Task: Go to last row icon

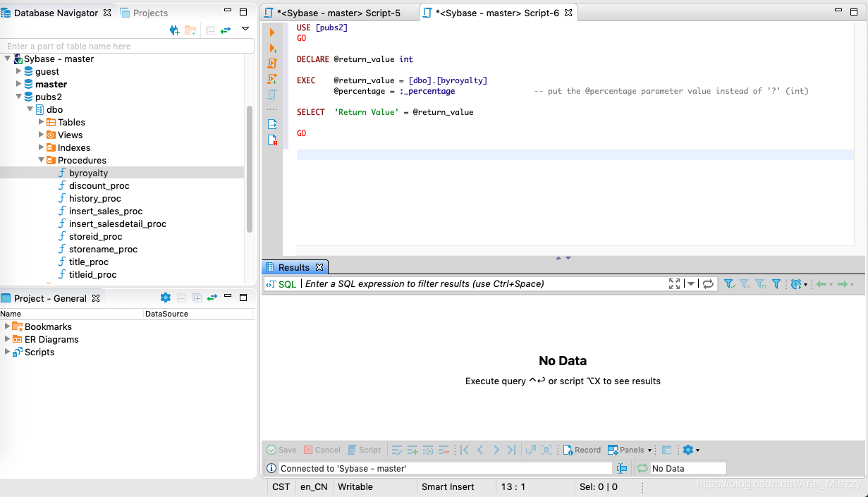Action: pyautogui.click(x=511, y=450)
